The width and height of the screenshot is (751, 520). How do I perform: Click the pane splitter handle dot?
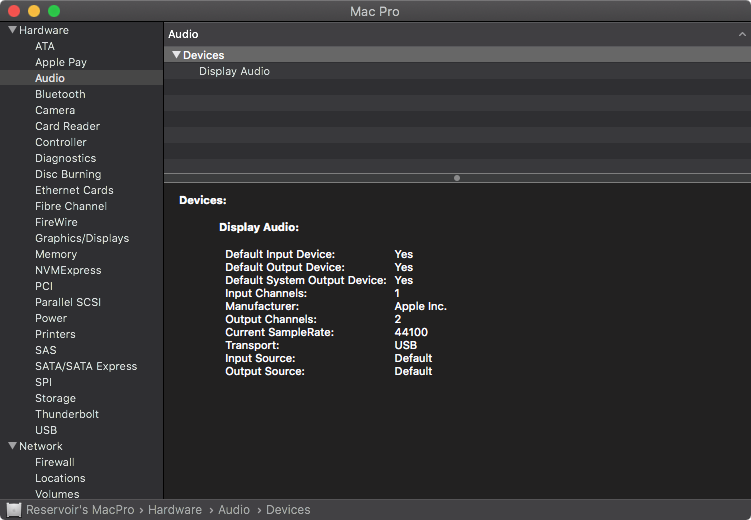coord(457,178)
